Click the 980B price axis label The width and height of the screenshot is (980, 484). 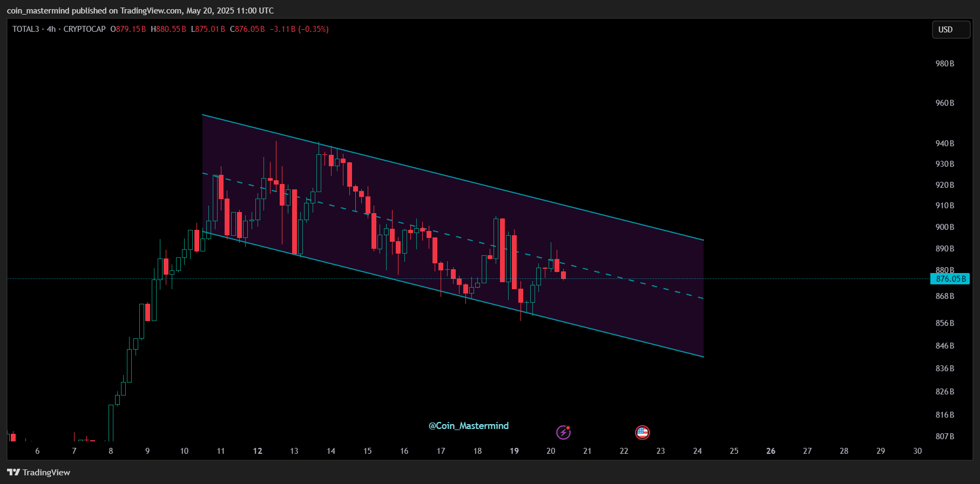(x=945, y=64)
